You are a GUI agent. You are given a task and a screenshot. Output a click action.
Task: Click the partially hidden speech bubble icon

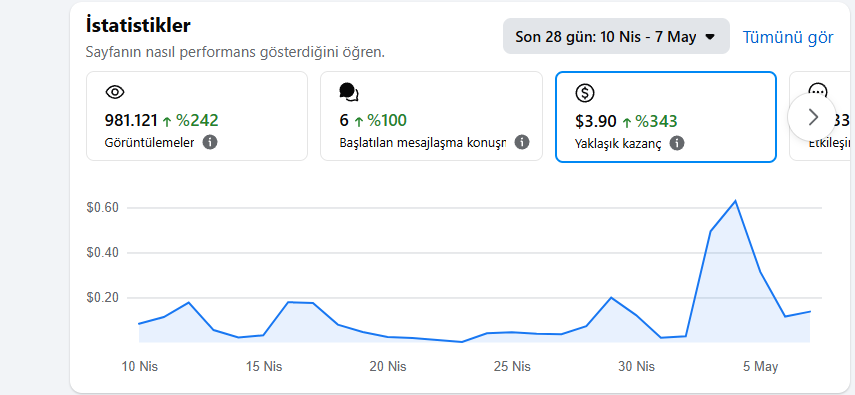point(818,91)
